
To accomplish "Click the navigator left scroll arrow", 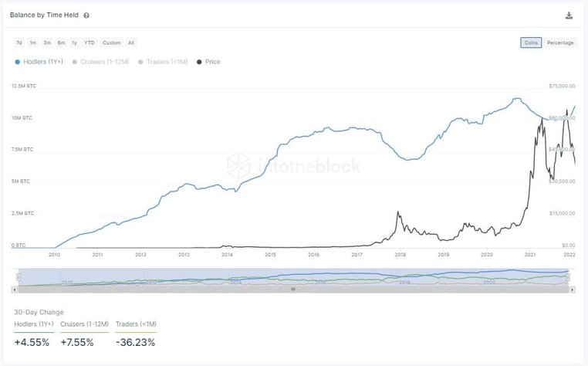I will point(14,290).
